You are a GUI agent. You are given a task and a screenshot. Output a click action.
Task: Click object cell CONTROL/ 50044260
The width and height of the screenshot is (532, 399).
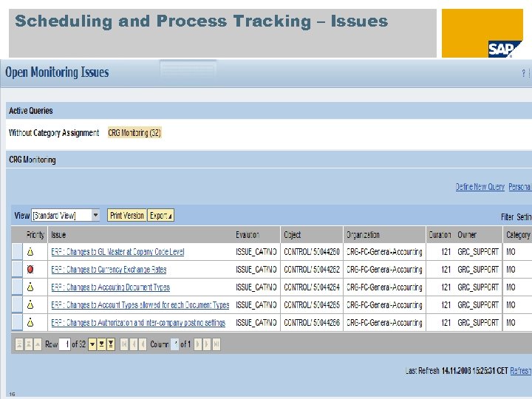pos(312,252)
